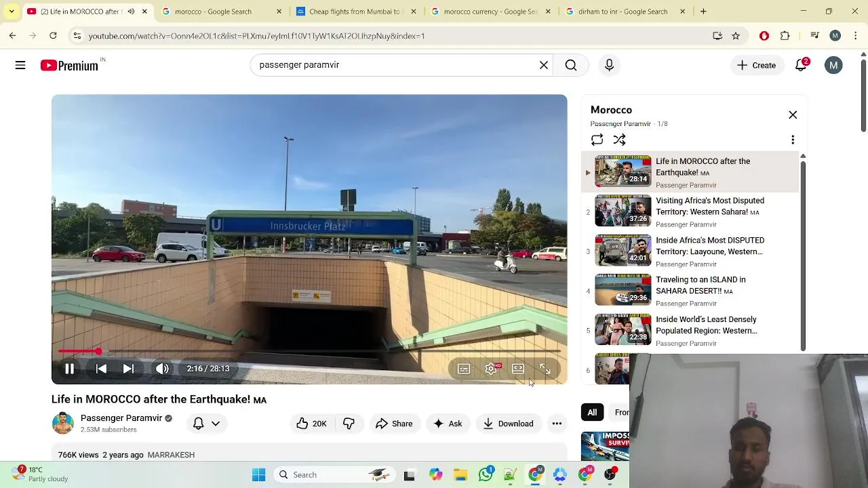The width and height of the screenshot is (868, 488).
Task: Play Visiting Africa's Most Disputed Territory video
Action: click(x=690, y=211)
